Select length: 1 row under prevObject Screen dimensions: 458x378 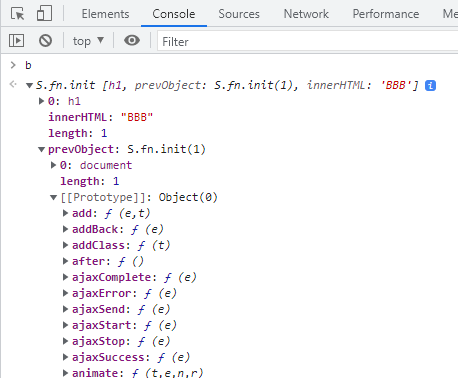pyautogui.click(x=90, y=181)
